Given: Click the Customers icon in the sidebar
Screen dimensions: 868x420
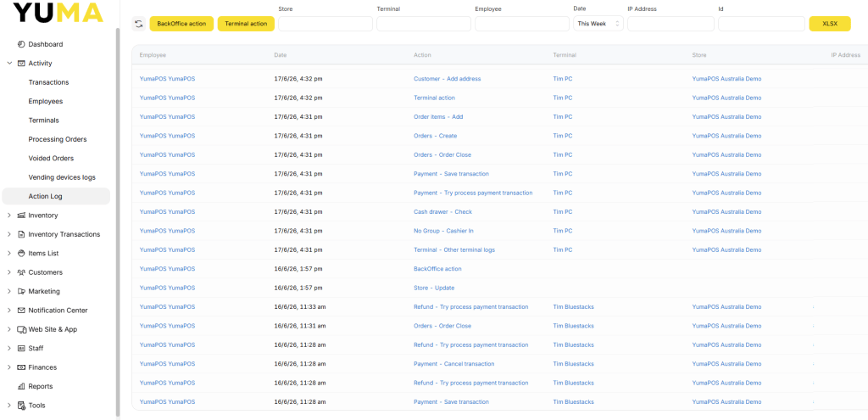Looking at the screenshot, I should 21,272.
